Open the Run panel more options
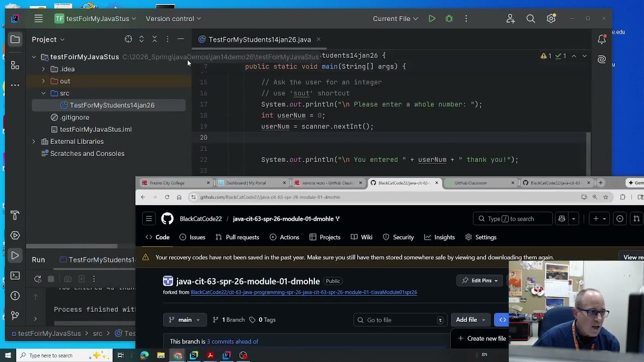This screenshot has height=362, width=644. click(94, 279)
